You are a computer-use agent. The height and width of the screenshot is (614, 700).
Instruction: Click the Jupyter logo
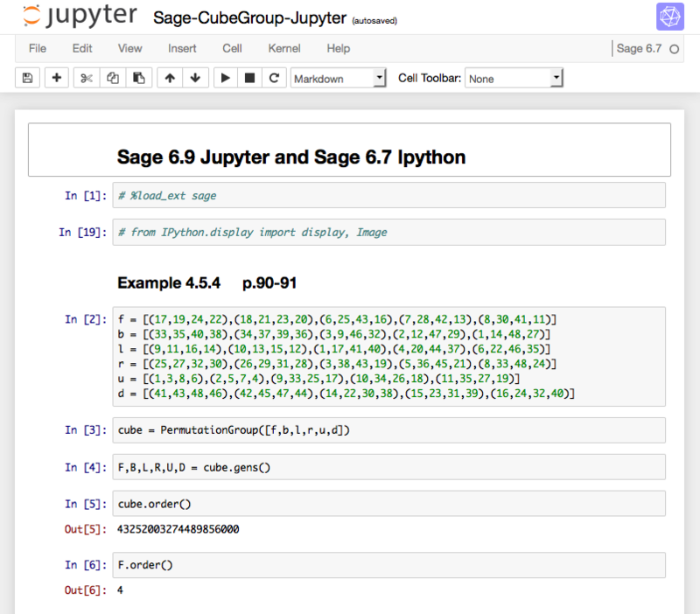click(x=80, y=16)
